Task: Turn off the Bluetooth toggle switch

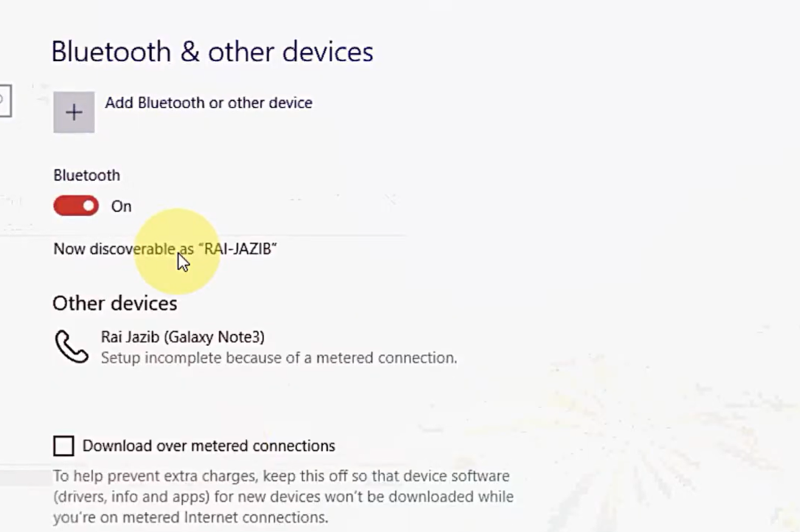Action: [75, 206]
